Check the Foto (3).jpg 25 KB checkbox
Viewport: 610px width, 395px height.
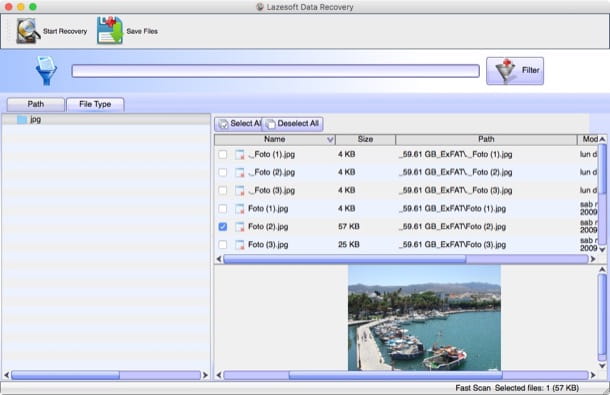pos(223,245)
